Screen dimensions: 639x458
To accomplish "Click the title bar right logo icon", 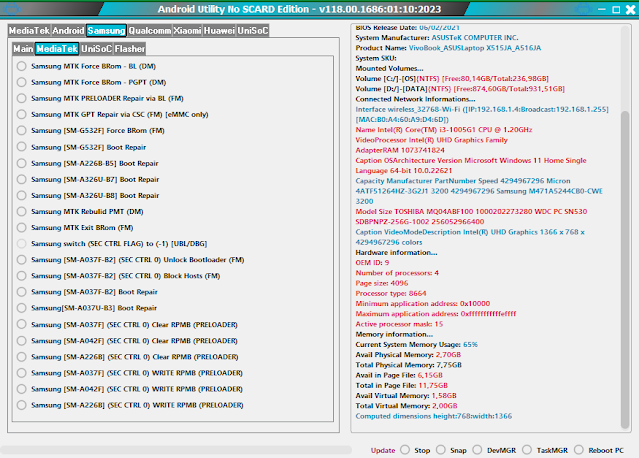I will [583, 9].
